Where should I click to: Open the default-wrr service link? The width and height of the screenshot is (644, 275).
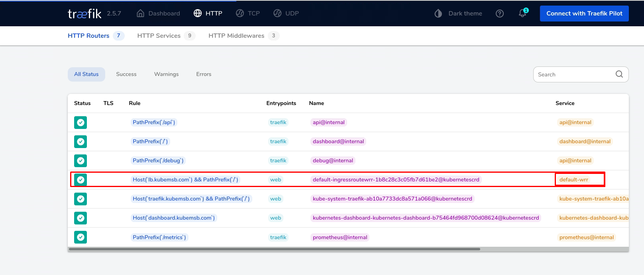click(x=573, y=180)
